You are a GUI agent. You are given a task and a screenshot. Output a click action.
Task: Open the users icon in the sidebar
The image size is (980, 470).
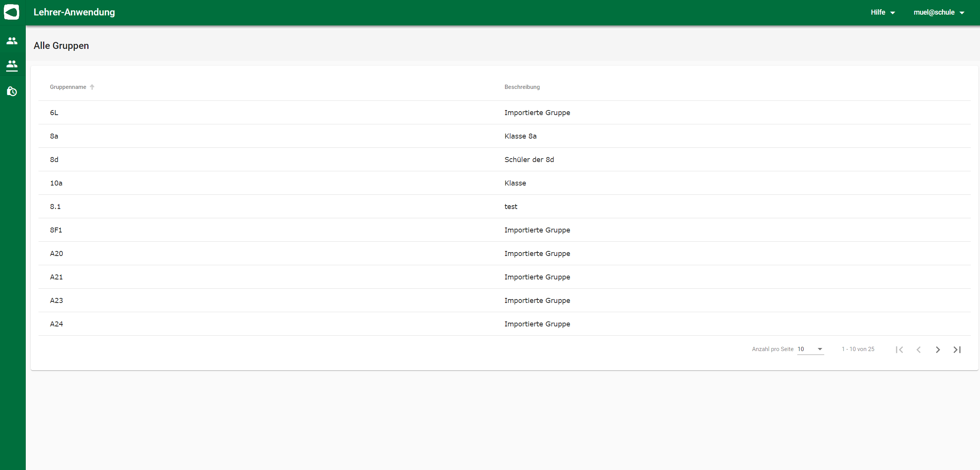[x=12, y=41]
